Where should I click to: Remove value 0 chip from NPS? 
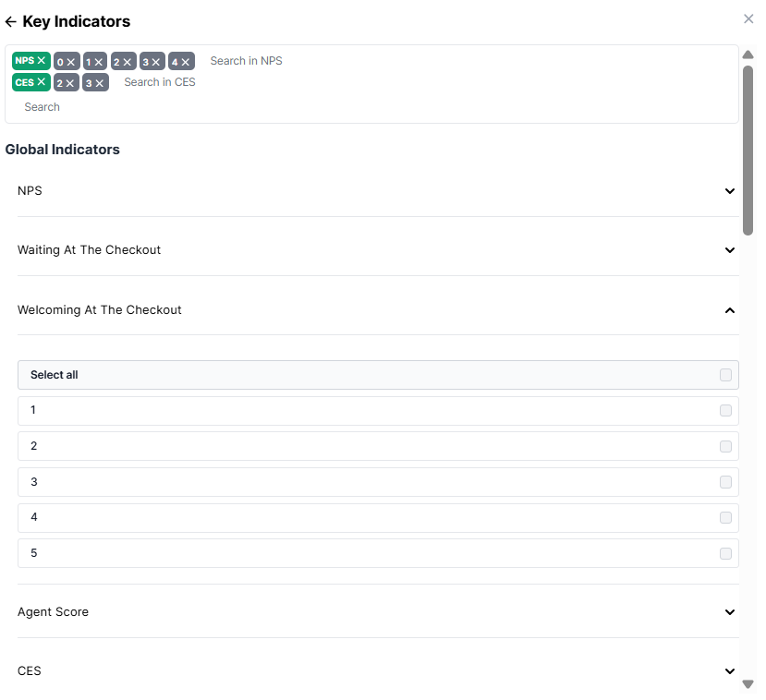click(71, 62)
